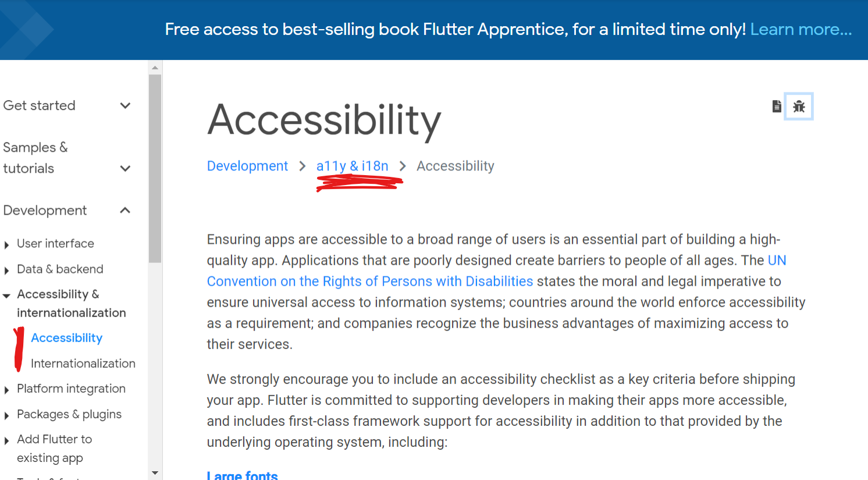Expand User interface via its triangle arrow
The width and height of the screenshot is (868, 480).
(8, 243)
